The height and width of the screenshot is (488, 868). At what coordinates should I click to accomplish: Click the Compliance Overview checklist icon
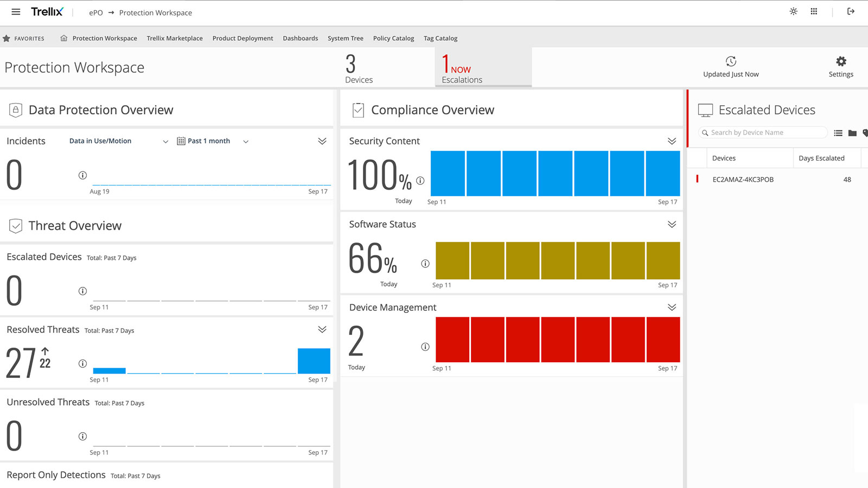tap(358, 110)
